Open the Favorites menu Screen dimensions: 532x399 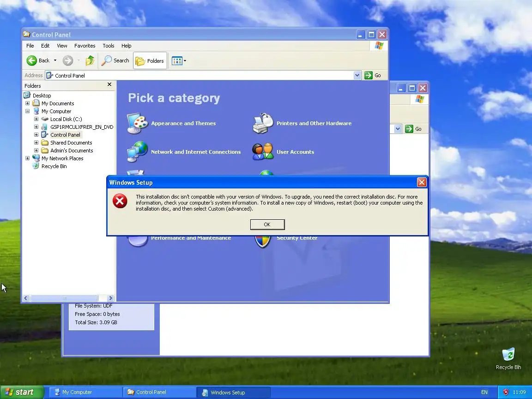point(85,45)
